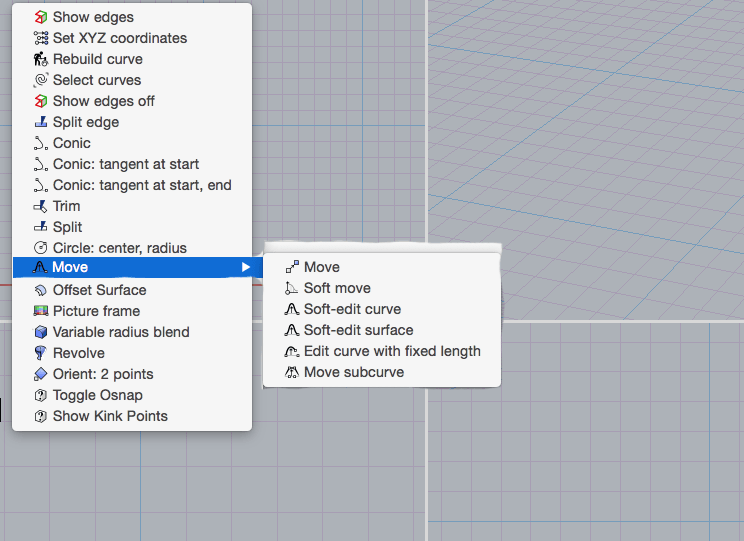Click the Conic: tangent at start icon
This screenshot has height=541, width=744.
click(x=41, y=164)
